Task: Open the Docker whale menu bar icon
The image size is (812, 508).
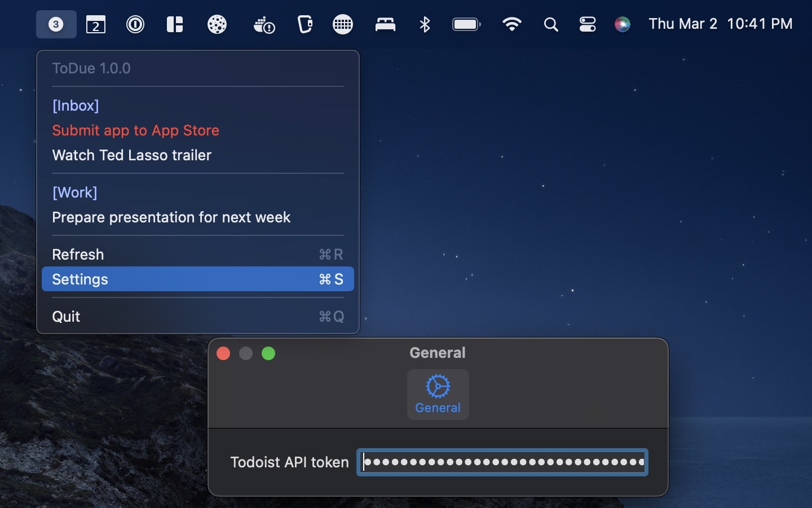Action: (264, 25)
